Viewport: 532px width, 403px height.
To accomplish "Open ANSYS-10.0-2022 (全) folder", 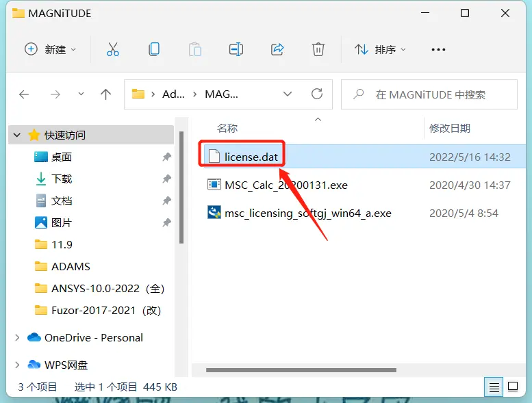I will click(108, 289).
